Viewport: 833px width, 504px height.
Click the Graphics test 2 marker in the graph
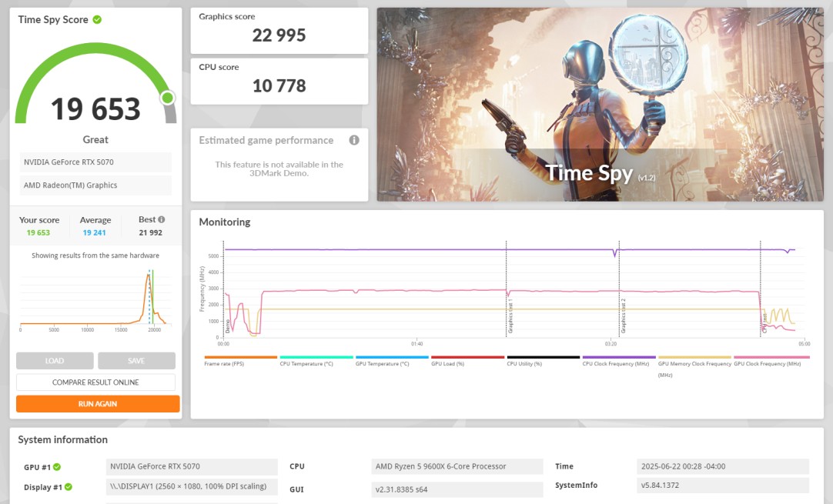coord(623,315)
